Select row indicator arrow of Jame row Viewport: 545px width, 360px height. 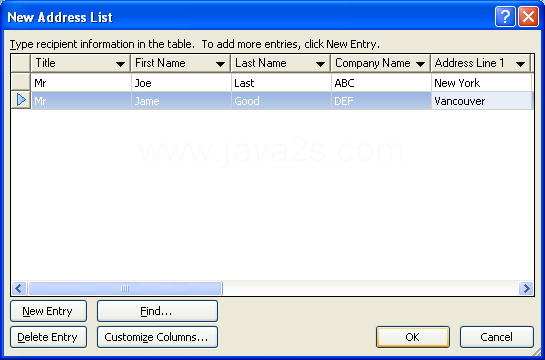pos(21,100)
